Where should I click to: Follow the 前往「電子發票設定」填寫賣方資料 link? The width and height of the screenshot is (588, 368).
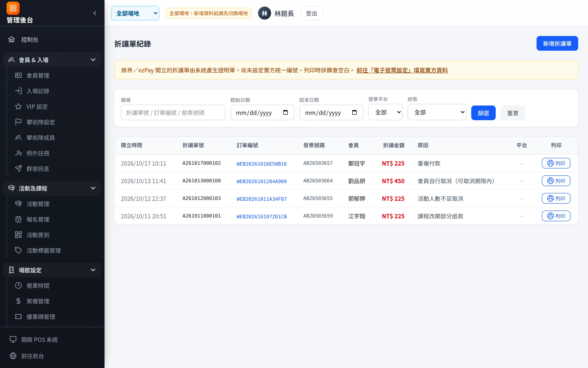tap(402, 70)
